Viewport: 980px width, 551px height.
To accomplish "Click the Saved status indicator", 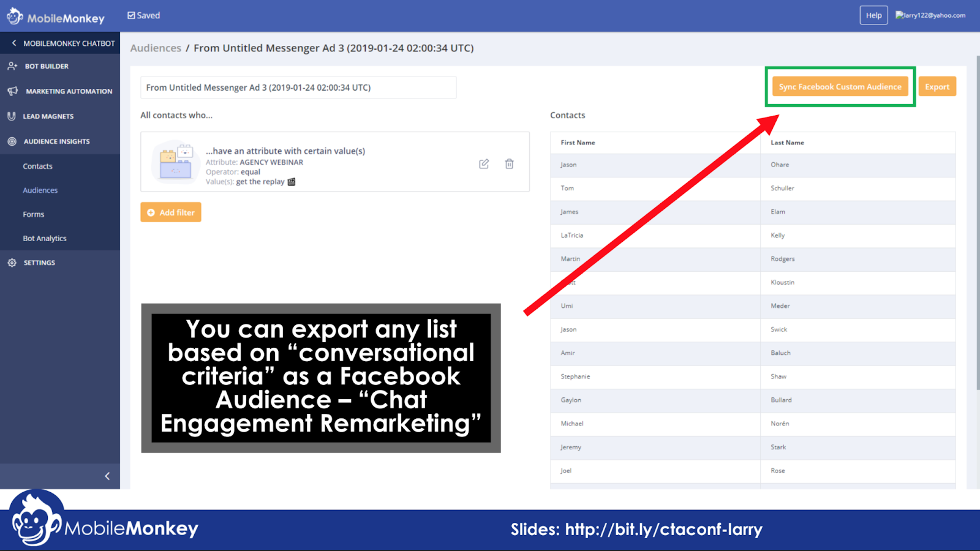I will [x=143, y=15].
